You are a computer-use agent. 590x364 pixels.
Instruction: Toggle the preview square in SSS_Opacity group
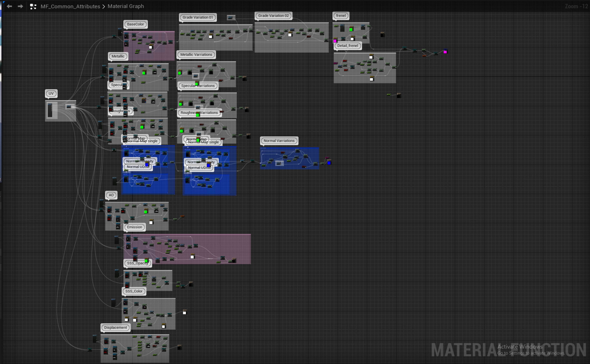point(192,257)
